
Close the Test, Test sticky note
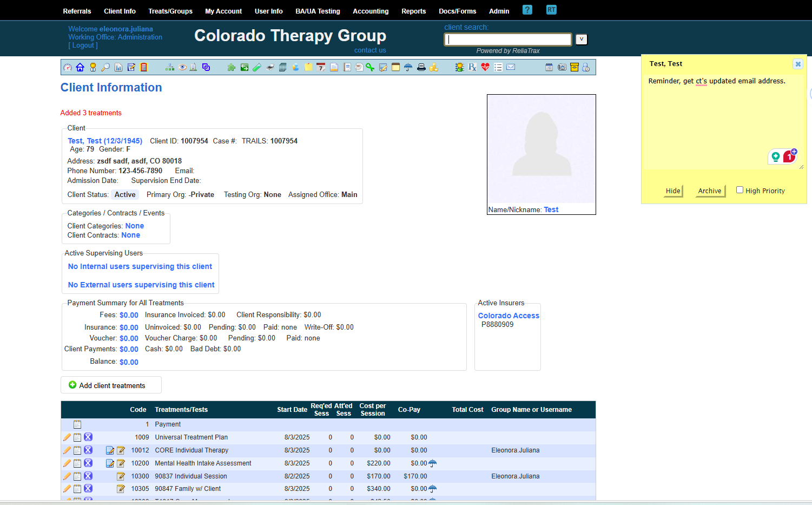tap(797, 64)
